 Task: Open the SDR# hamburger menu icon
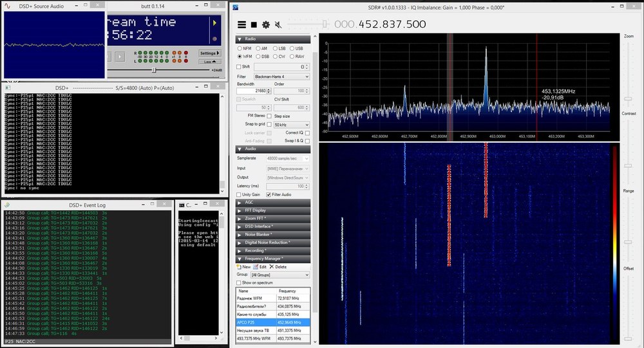pos(242,24)
